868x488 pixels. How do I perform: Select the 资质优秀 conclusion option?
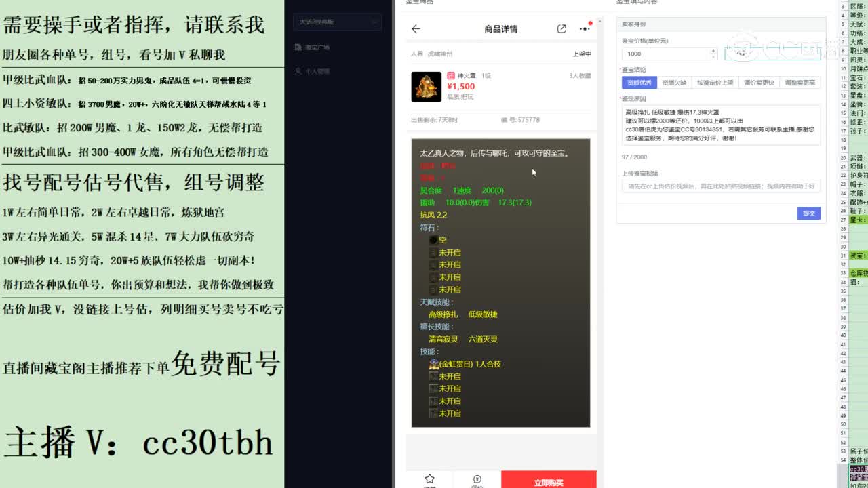[639, 83]
